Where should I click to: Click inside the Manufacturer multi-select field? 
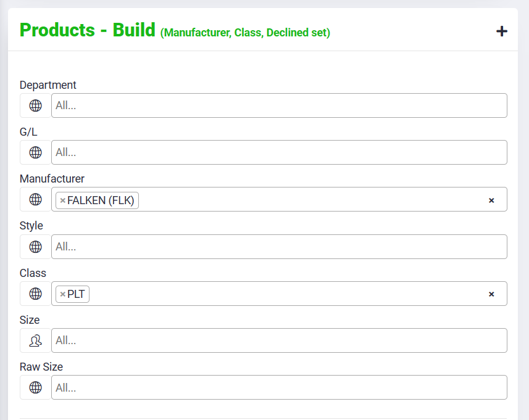(x=309, y=200)
